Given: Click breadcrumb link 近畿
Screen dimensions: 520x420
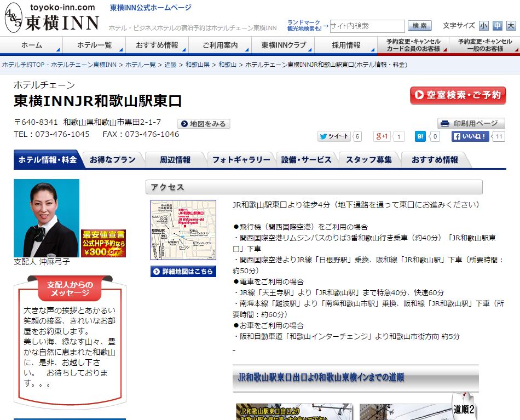Looking at the screenshot, I should 170,65.
